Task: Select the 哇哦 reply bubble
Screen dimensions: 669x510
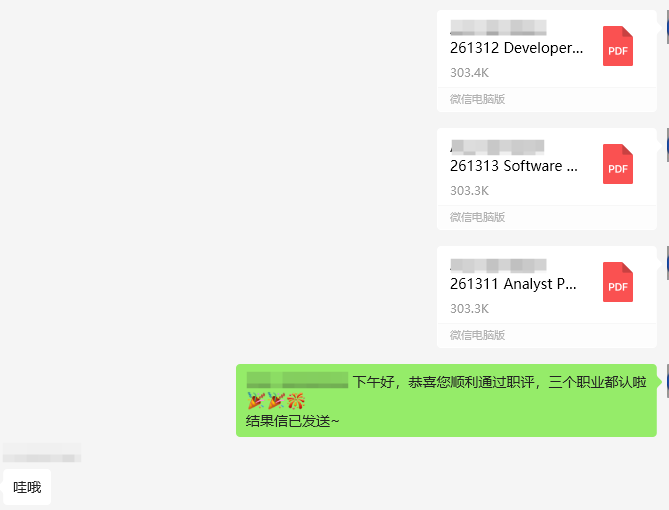Action: (x=27, y=487)
